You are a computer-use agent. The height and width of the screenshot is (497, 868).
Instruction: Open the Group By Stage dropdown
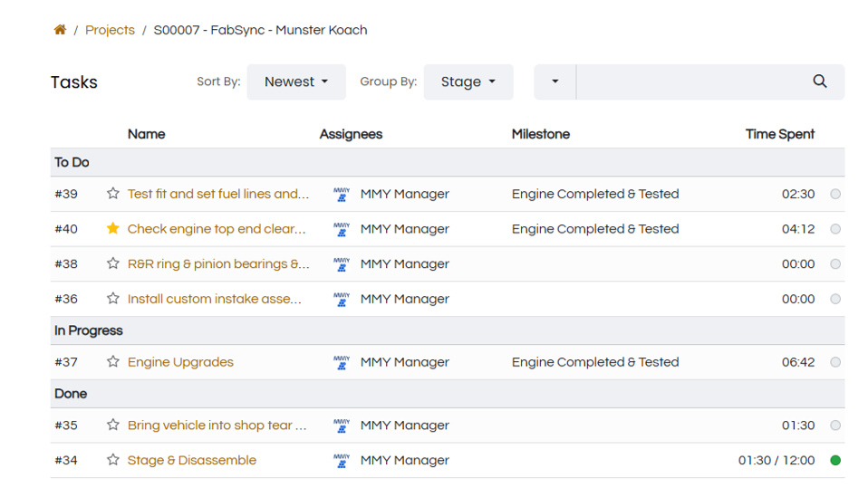click(x=468, y=81)
